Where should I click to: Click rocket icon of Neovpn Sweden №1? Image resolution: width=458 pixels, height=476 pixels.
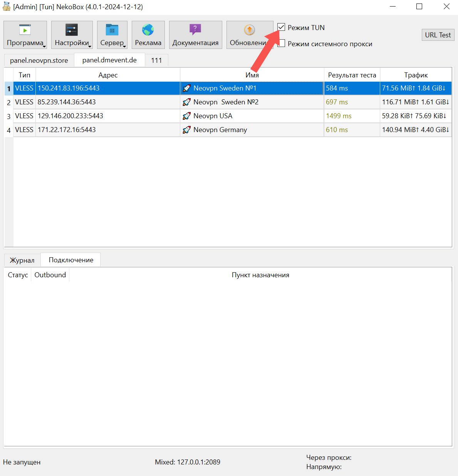(187, 88)
